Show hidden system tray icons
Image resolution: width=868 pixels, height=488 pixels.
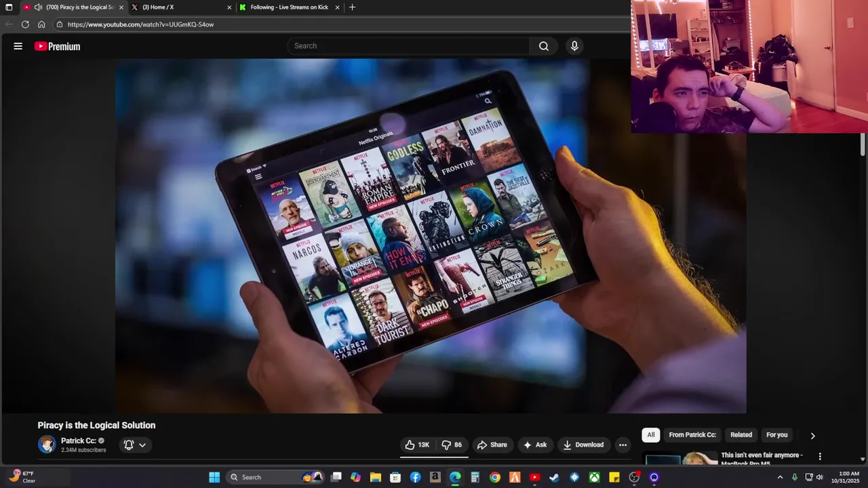pyautogui.click(x=780, y=477)
